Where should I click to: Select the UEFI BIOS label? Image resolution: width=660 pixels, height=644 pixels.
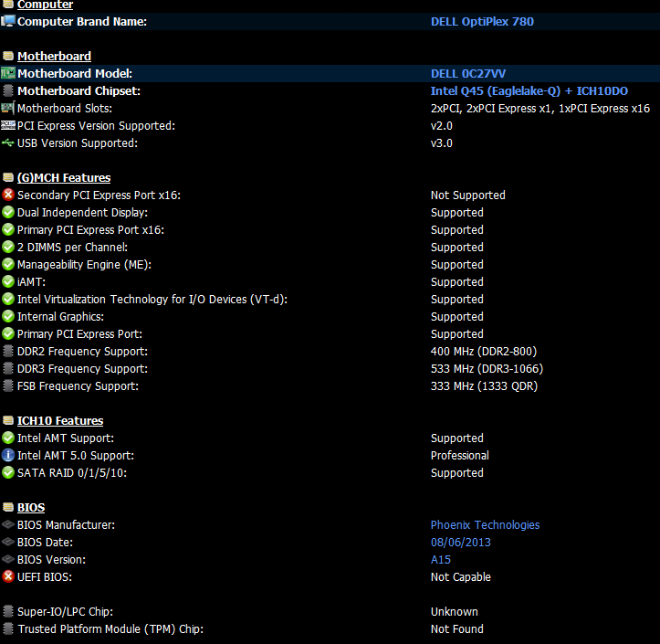click(x=45, y=577)
